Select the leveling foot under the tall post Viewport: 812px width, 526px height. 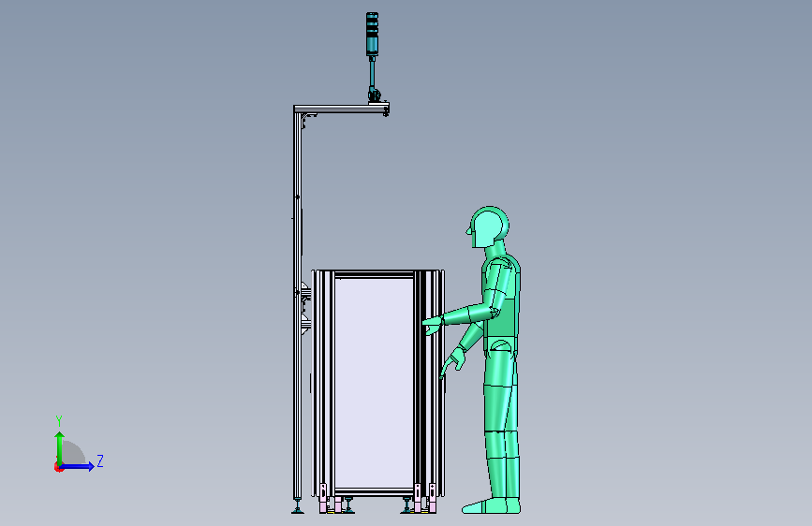click(x=297, y=506)
